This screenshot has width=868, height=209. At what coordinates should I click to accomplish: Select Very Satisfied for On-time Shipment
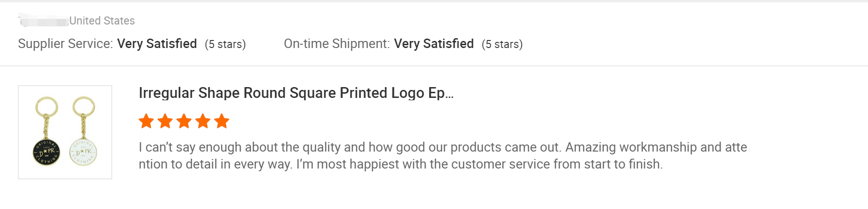pyautogui.click(x=434, y=44)
